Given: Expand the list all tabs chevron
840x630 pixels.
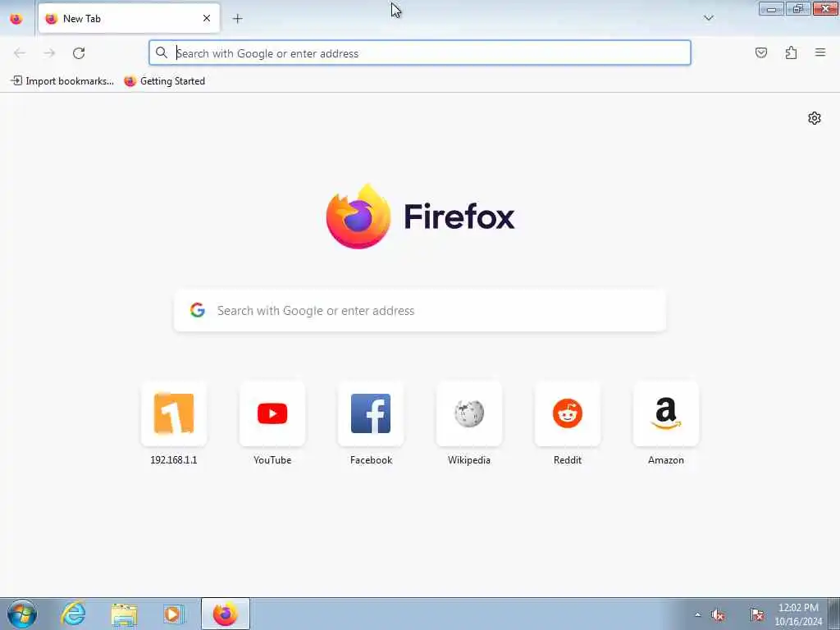Looking at the screenshot, I should pos(708,18).
